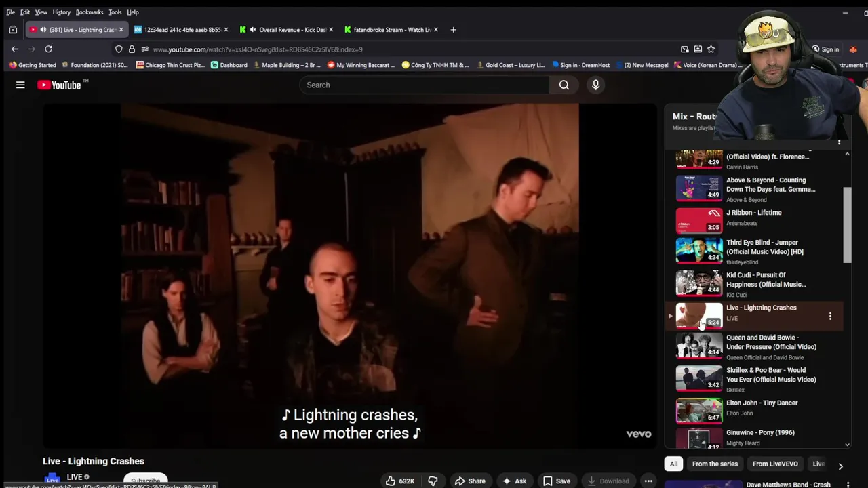Open the mix playlist three-dot menu

click(x=839, y=142)
